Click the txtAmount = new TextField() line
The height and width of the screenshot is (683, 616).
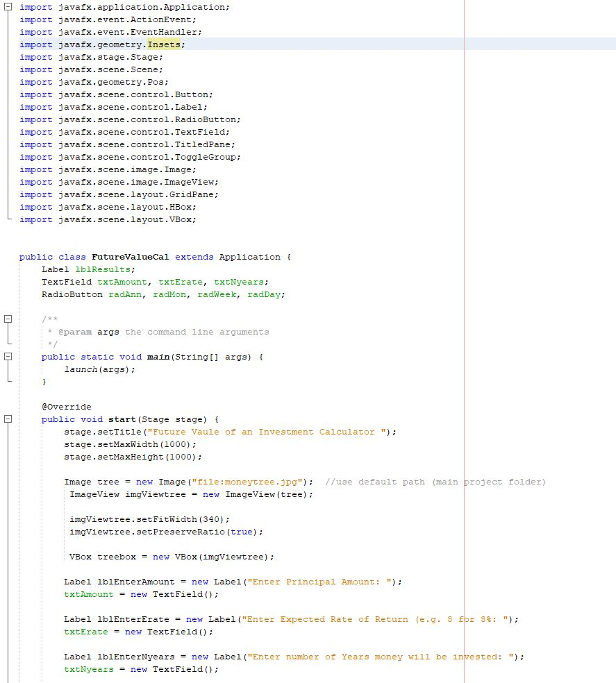[141, 594]
